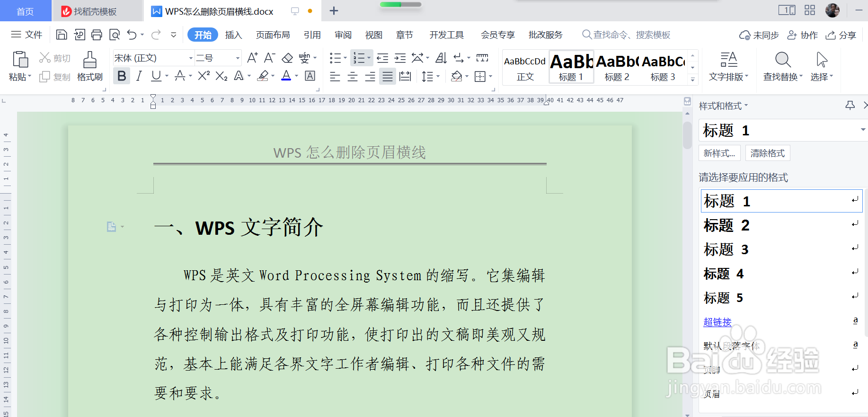
Task: Open the highlight color dropdown arrow
Action: (273, 76)
